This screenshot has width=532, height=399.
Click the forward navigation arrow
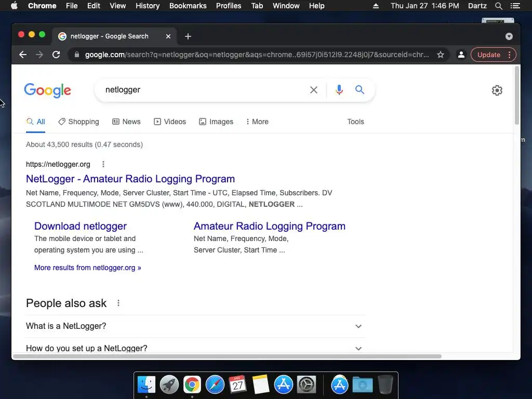point(39,55)
